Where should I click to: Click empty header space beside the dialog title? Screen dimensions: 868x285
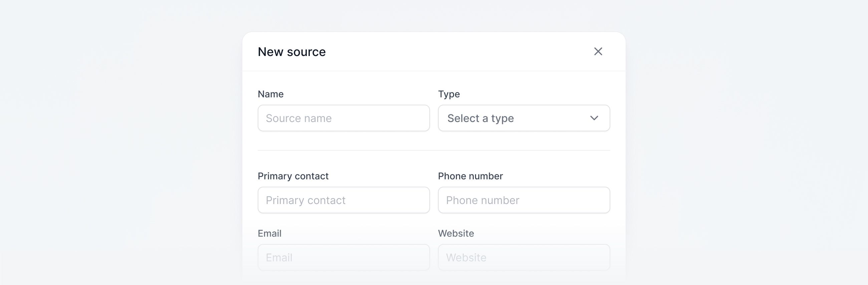tap(455, 52)
